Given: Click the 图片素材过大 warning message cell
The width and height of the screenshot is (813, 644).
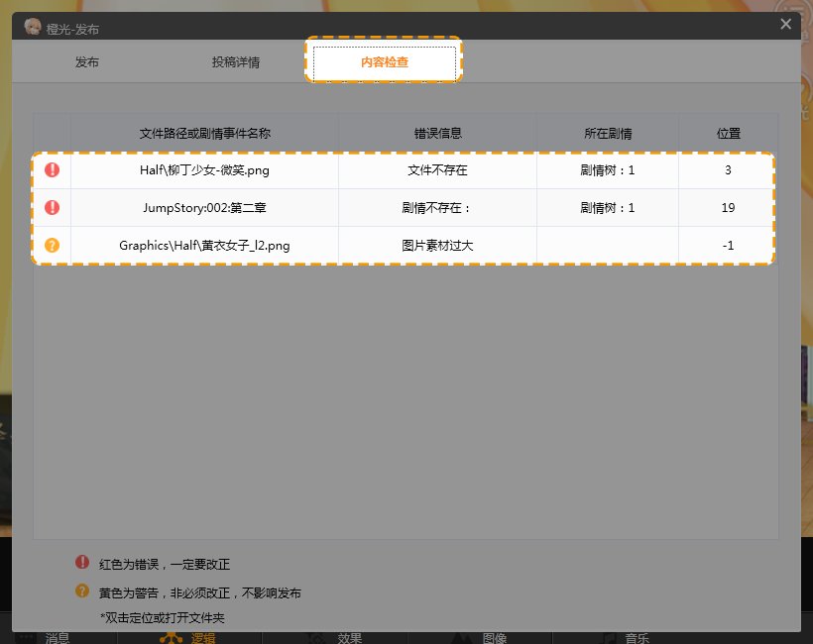Looking at the screenshot, I should click(437, 245).
